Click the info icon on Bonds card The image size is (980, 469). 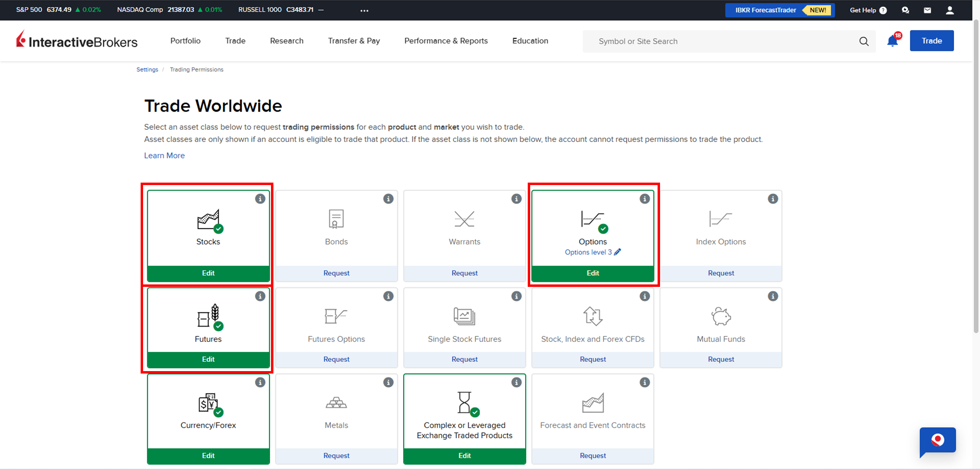pyautogui.click(x=388, y=199)
